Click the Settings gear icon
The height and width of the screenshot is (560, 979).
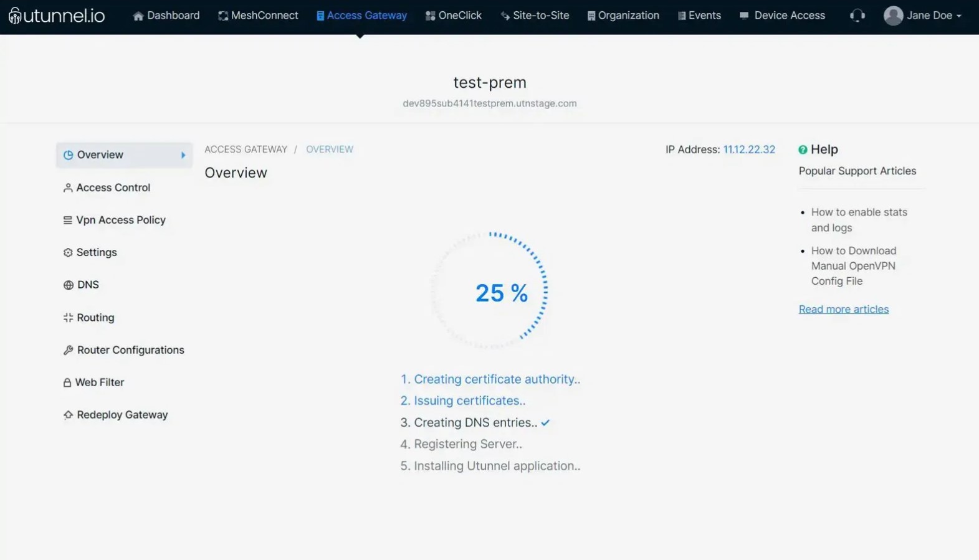[68, 252]
